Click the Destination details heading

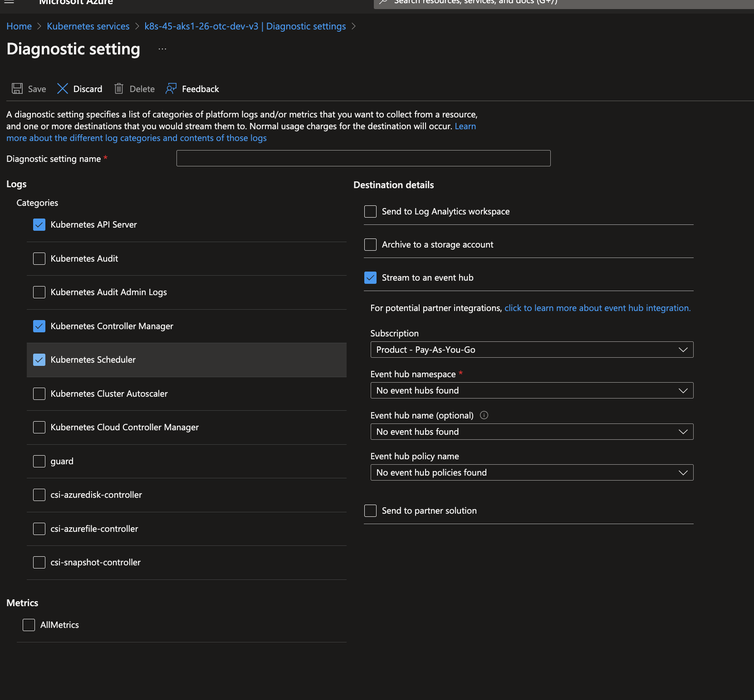(393, 185)
